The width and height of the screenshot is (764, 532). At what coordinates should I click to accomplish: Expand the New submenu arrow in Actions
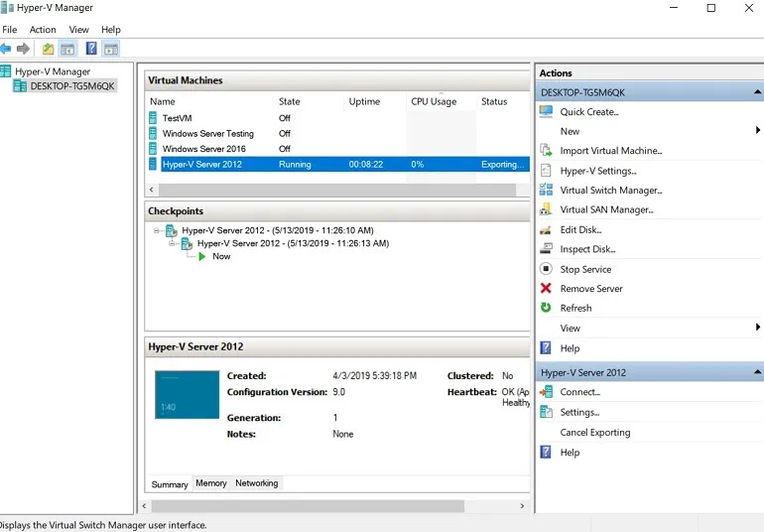(757, 131)
